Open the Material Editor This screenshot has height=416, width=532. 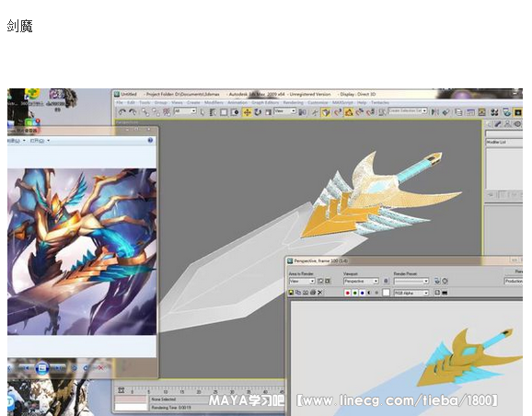click(x=494, y=112)
